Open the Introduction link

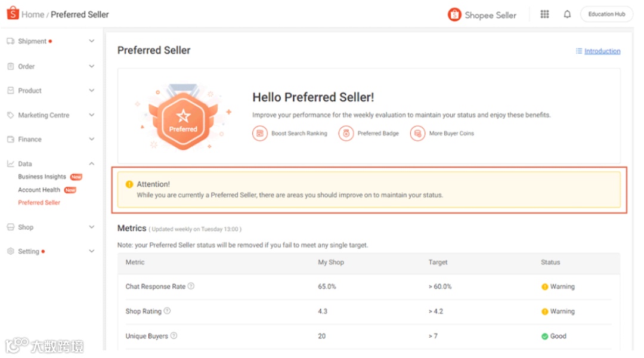coord(602,51)
